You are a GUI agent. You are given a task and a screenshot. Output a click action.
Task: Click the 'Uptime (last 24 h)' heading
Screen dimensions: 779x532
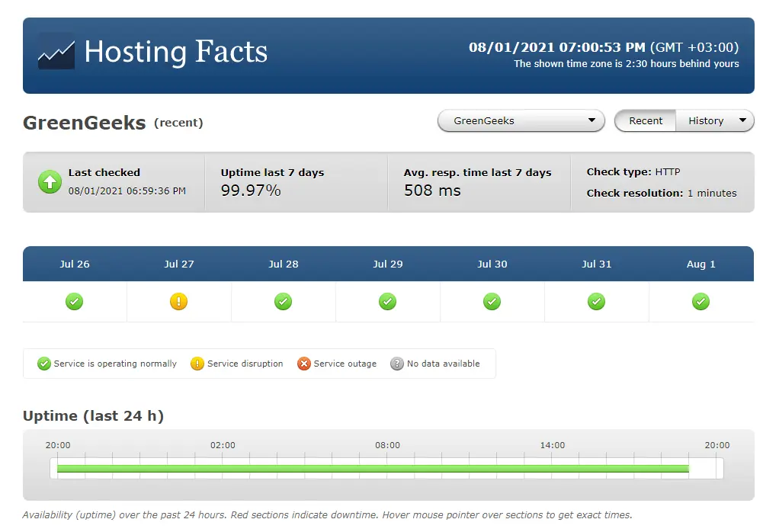point(94,415)
